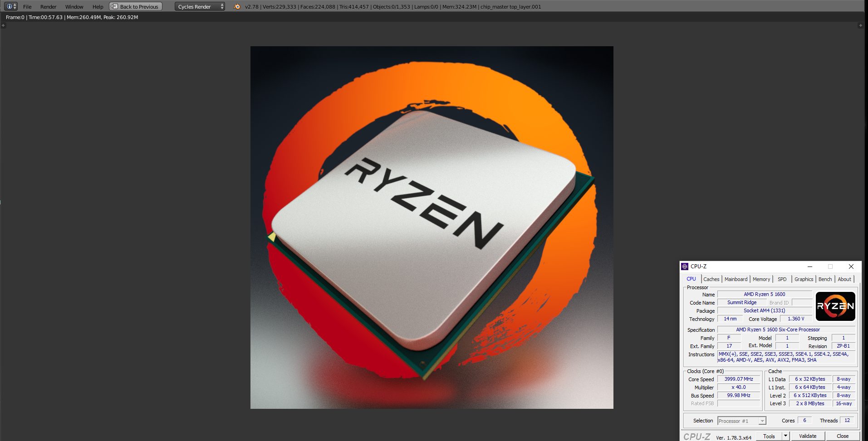Click the rendered Ryzen chip image

(432, 228)
